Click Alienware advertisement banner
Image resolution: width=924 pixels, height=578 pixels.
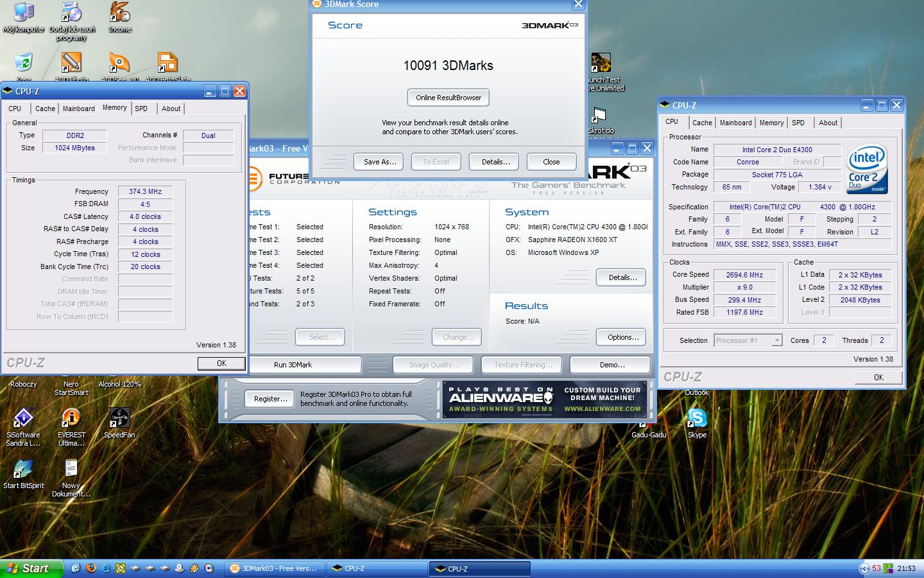tap(545, 399)
